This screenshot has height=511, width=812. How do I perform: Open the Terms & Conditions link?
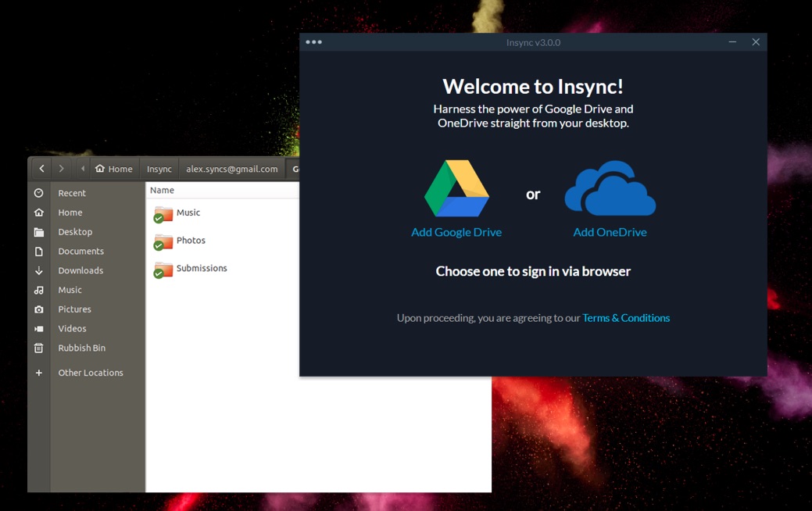coord(626,318)
